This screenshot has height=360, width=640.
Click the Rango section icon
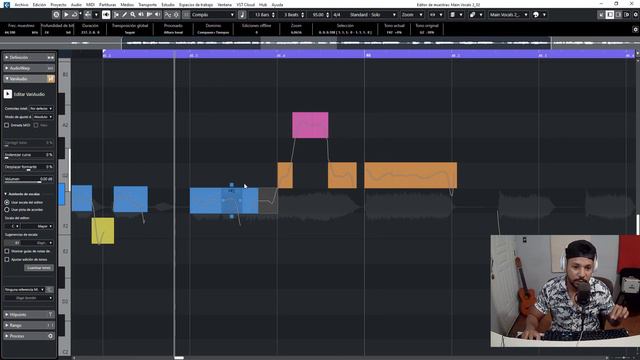coord(51,325)
